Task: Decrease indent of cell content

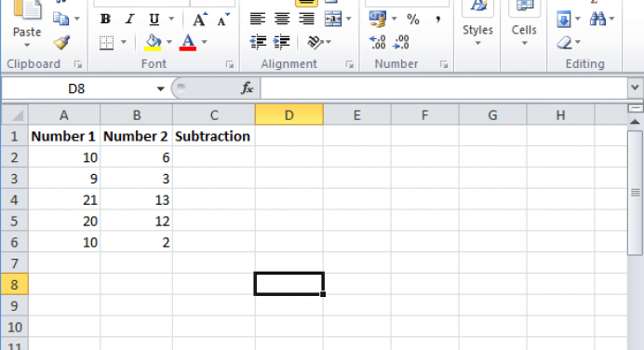Action: 258,42
